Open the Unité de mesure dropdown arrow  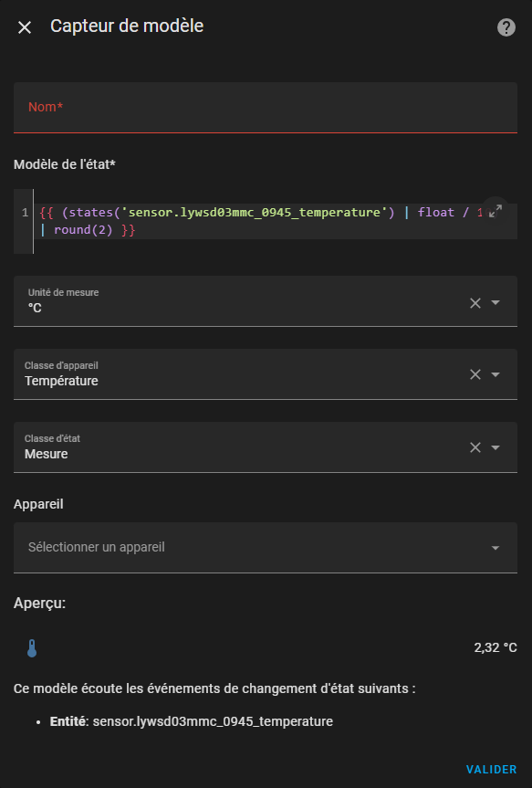[x=495, y=302]
